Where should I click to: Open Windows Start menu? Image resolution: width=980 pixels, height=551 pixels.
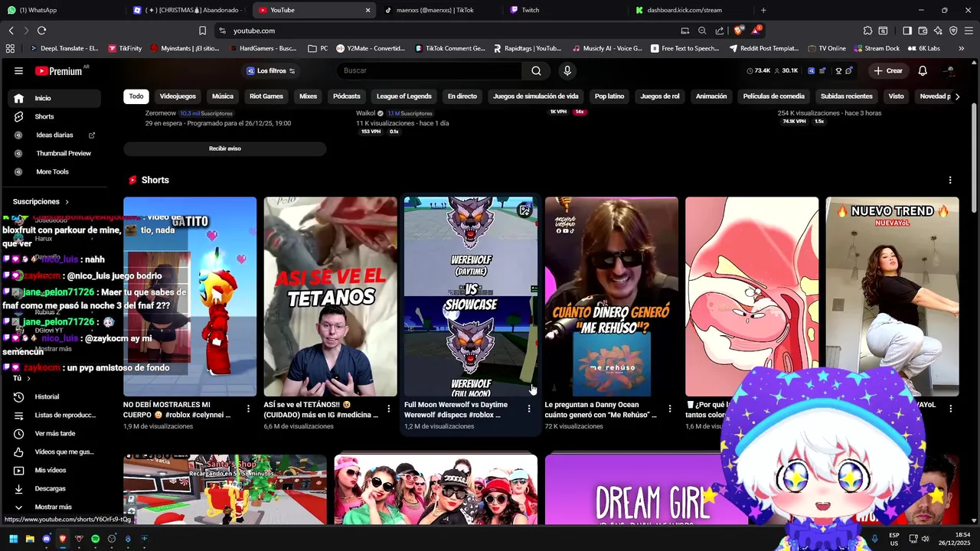[x=13, y=539]
